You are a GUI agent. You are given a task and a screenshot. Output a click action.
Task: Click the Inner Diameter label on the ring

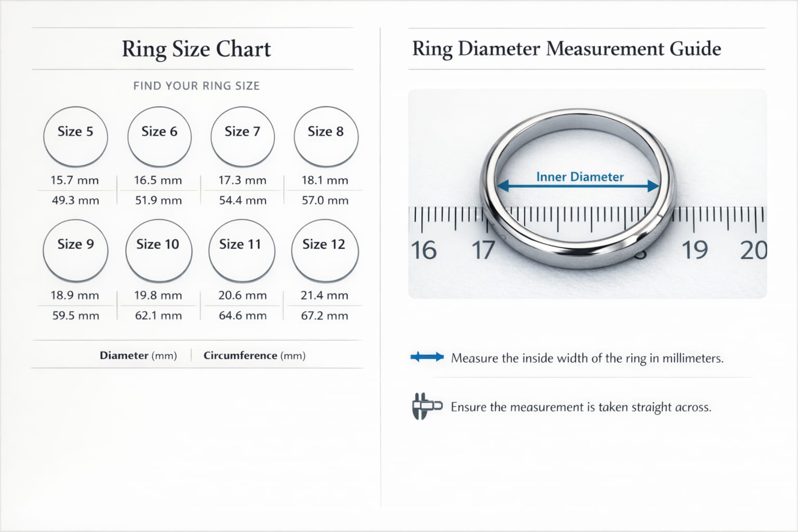click(x=579, y=177)
